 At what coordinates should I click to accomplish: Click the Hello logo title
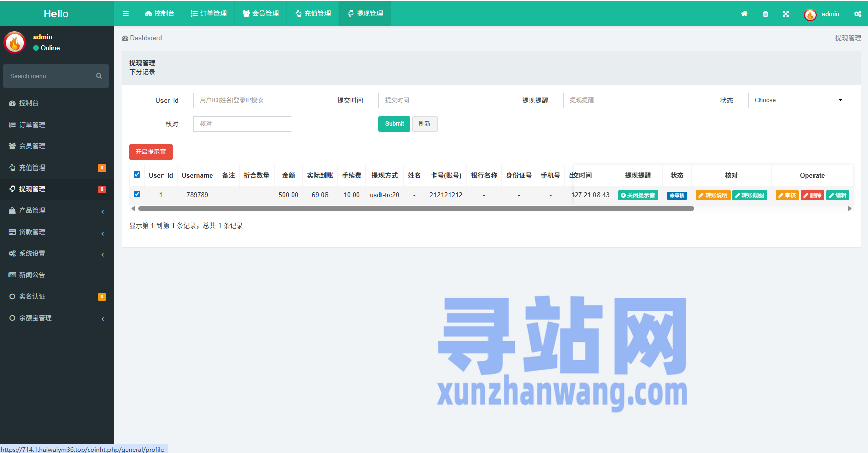[x=56, y=14]
